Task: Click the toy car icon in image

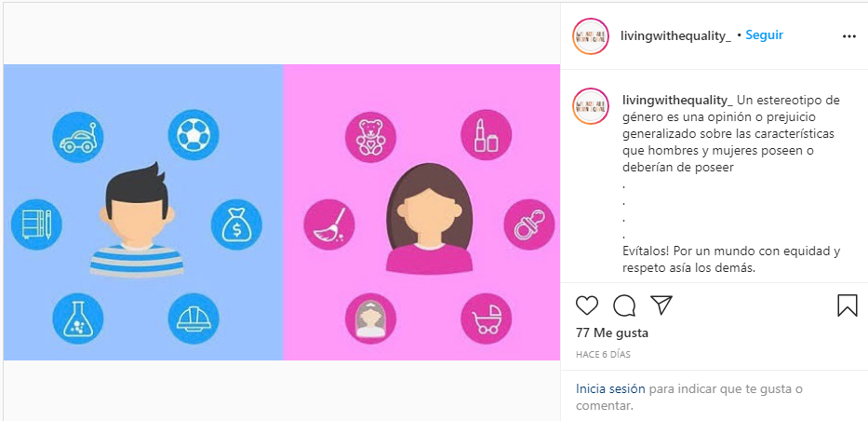Action: coord(78,137)
